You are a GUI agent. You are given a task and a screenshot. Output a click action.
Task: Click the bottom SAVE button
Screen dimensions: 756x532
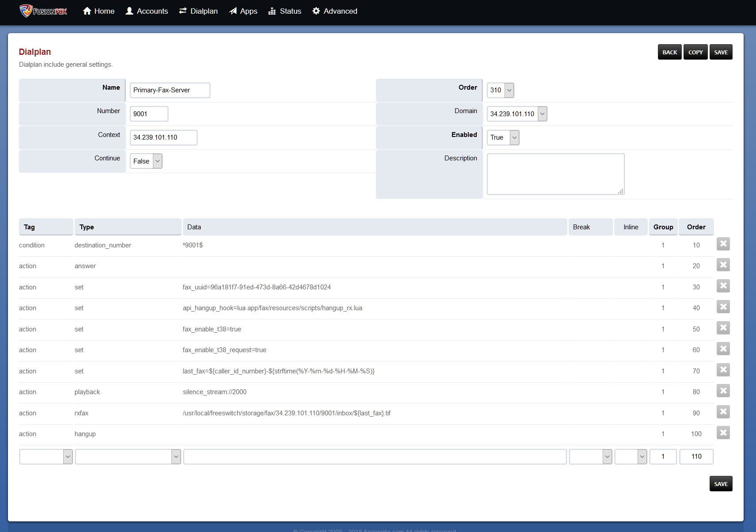[721, 483]
